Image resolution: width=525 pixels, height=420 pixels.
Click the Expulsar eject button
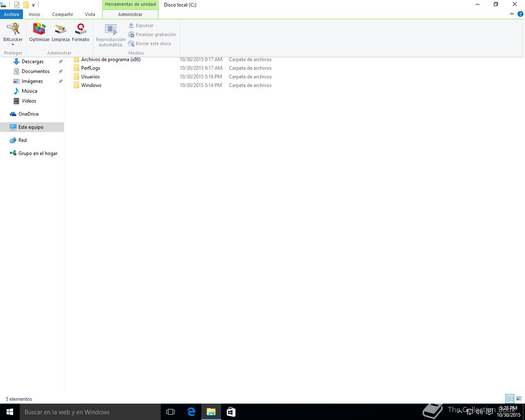pos(141,25)
